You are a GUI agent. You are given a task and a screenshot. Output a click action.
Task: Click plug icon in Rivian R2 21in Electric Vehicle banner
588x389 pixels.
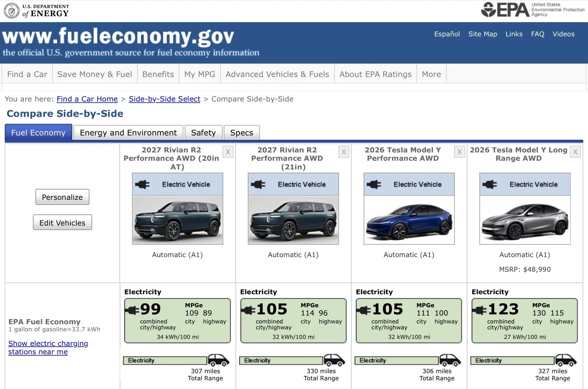(x=258, y=184)
